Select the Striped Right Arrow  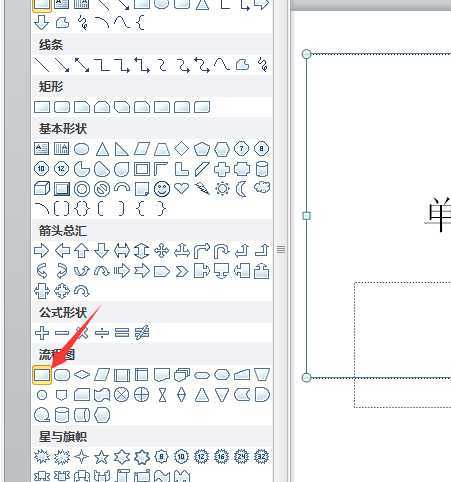tap(122, 271)
